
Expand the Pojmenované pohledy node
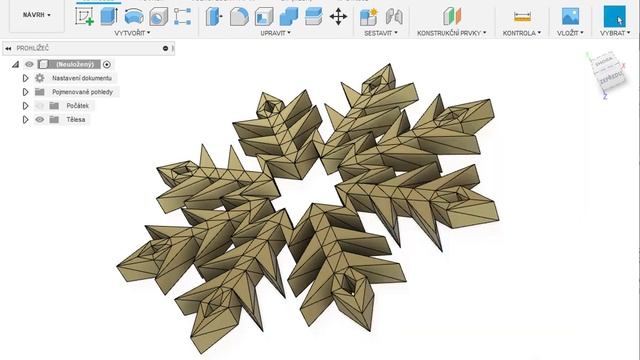point(25,92)
